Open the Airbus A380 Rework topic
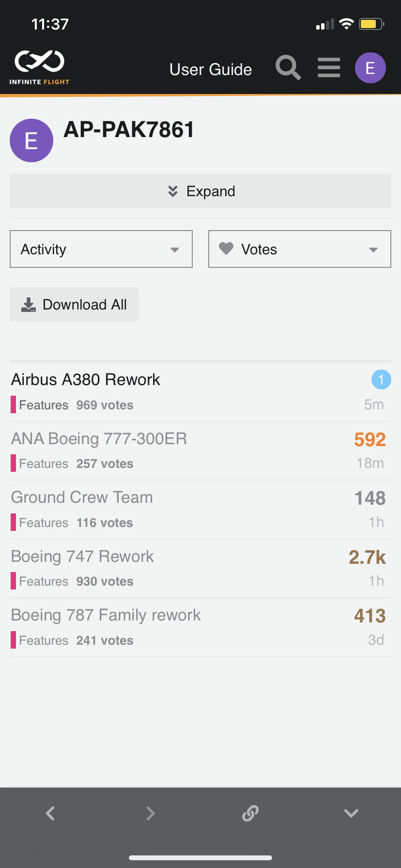401x868 pixels. 86,380
